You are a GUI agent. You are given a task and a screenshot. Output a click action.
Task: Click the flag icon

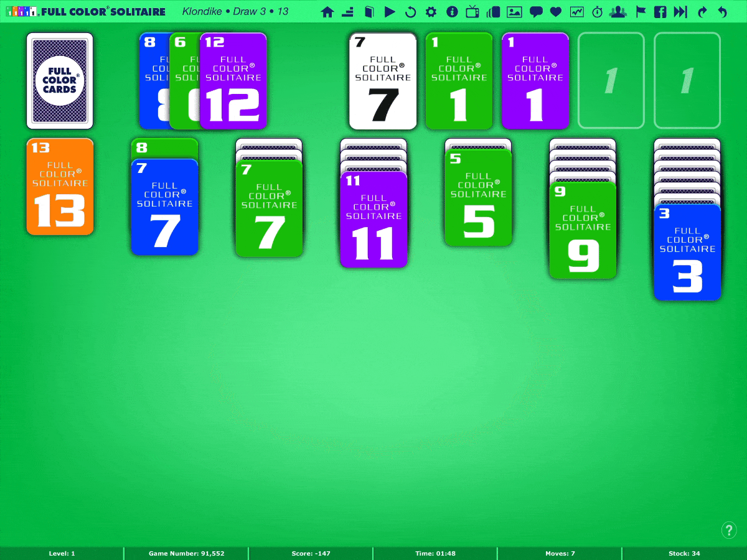[x=641, y=12]
